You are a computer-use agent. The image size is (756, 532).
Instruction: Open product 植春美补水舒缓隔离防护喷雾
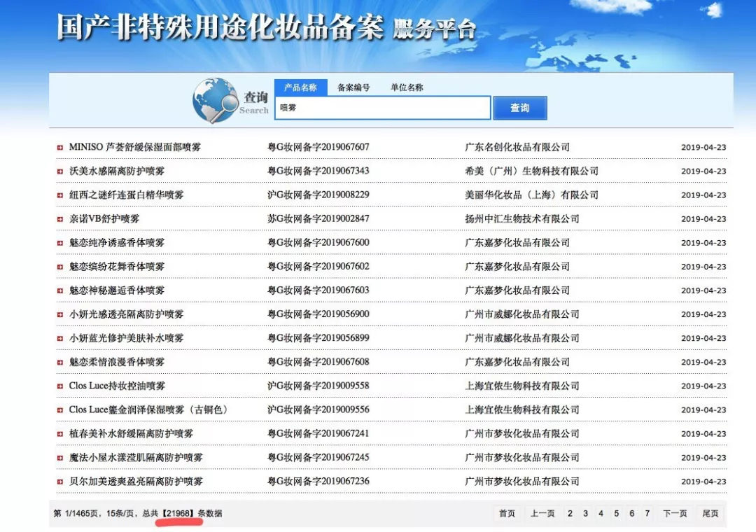point(131,433)
